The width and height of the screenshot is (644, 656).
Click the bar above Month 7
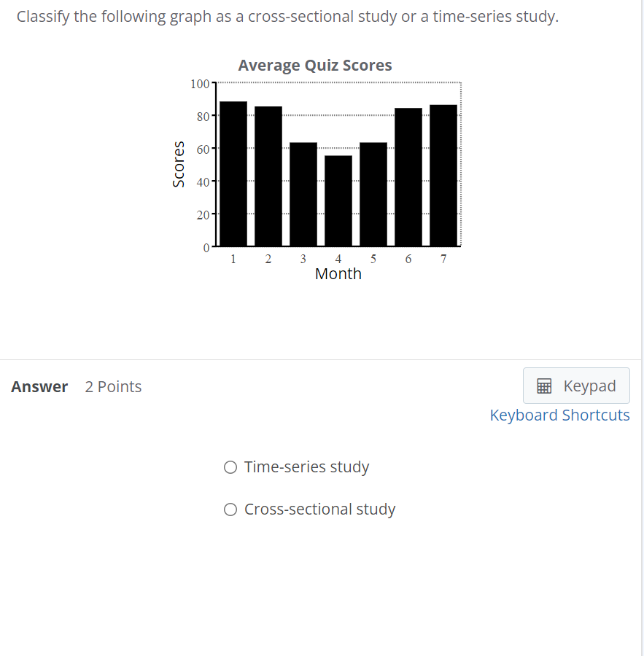click(x=443, y=175)
